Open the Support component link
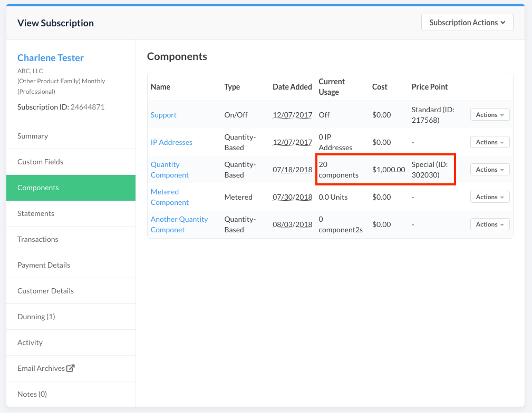 pos(163,115)
